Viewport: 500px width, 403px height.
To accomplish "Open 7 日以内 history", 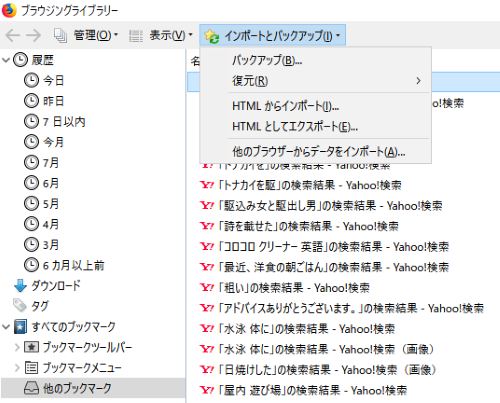I will [64, 122].
